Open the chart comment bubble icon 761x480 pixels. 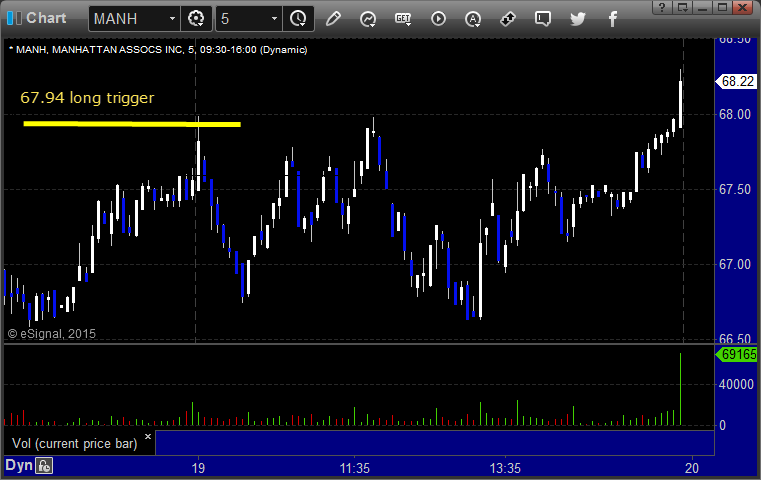543,19
